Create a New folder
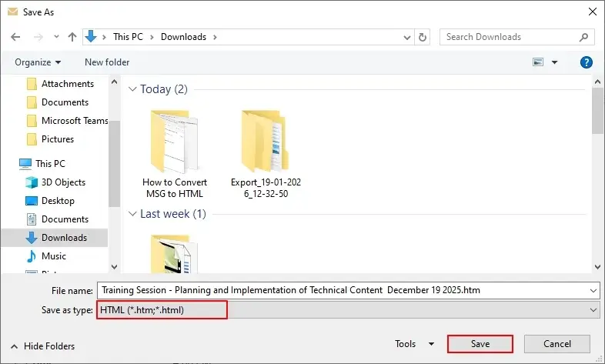Screen dimensions: 605x364 point(107,62)
